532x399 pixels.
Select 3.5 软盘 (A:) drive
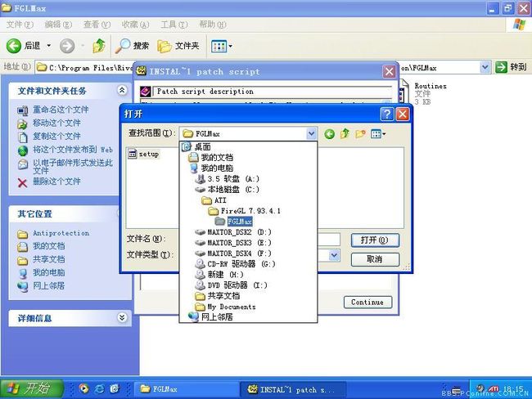point(233,179)
